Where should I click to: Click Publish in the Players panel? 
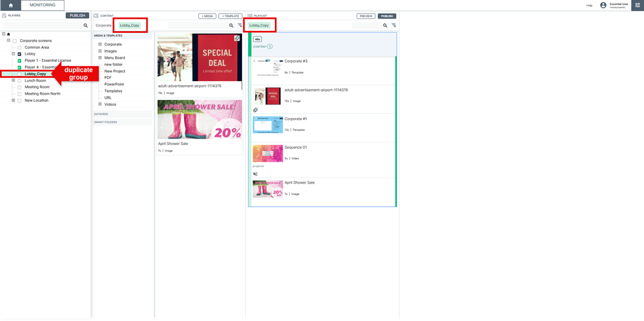click(77, 15)
